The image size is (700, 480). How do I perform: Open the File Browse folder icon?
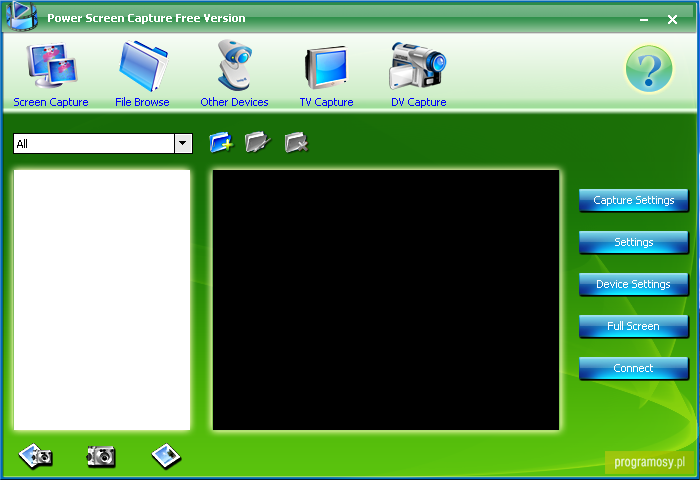[x=143, y=66]
